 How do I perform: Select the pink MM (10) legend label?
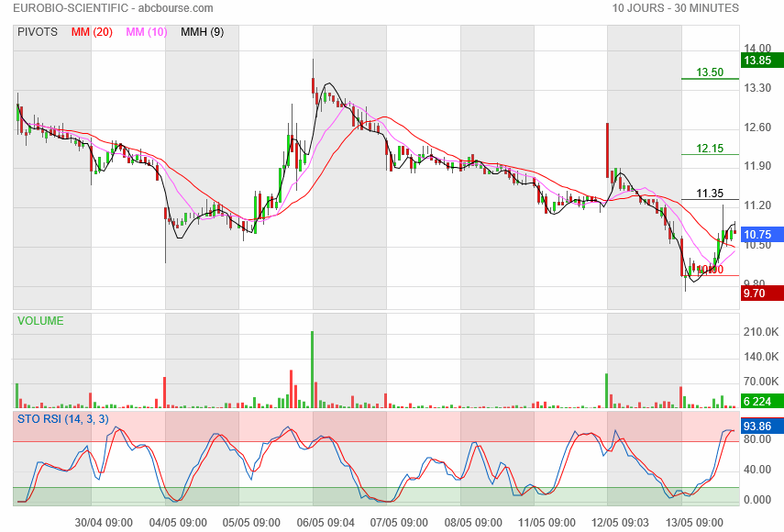coord(147,32)
